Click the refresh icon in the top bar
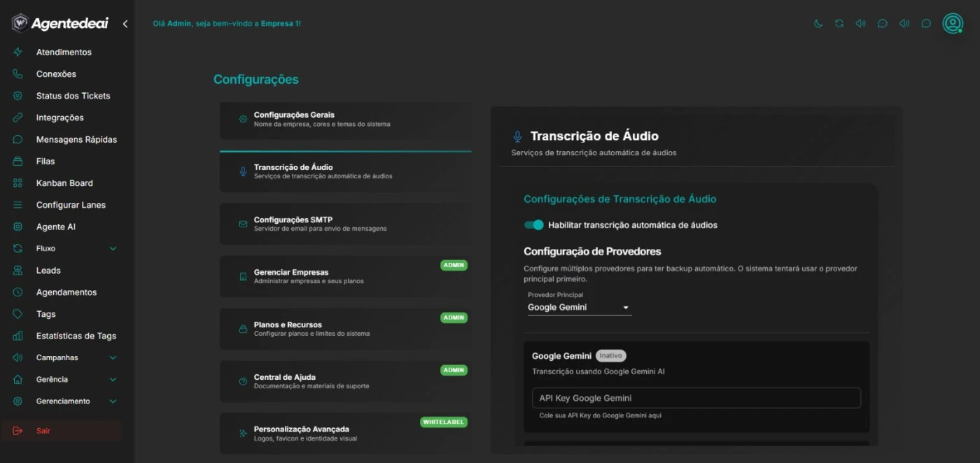Viewport: 980px width, 463px height. [839, 23]
